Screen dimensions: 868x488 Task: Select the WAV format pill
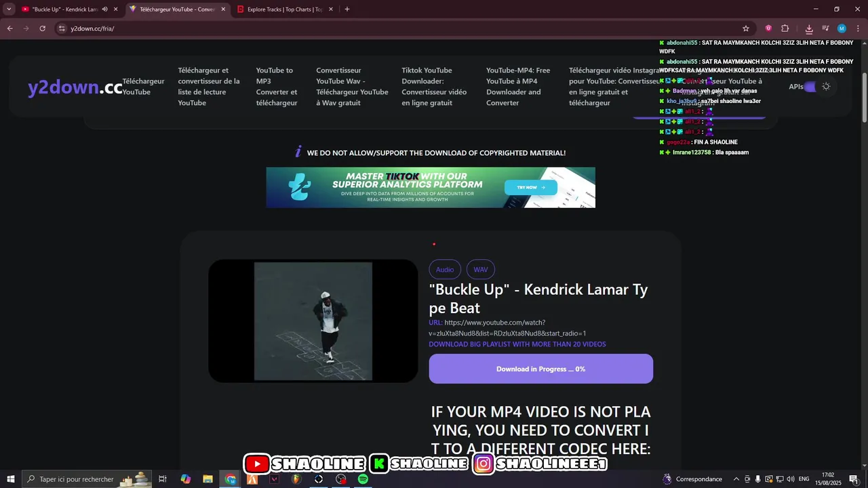pyautogui.click(x=481, y=270)
